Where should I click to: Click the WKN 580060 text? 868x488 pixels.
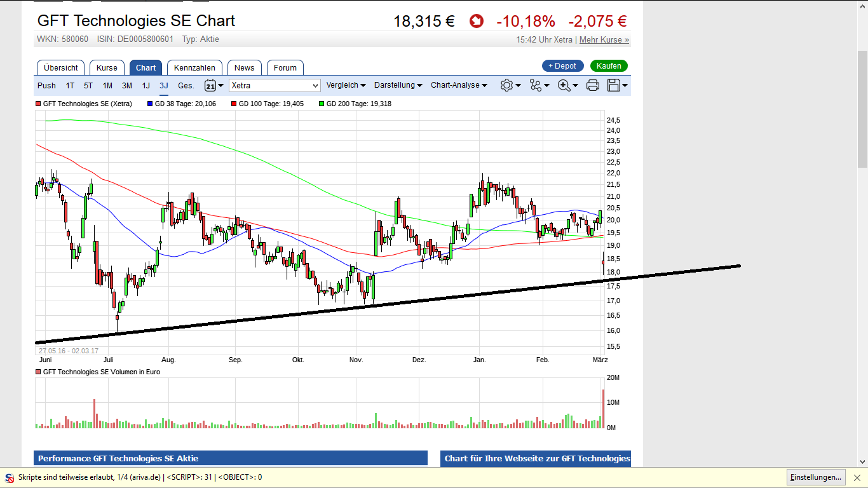(x=62, y=39)
